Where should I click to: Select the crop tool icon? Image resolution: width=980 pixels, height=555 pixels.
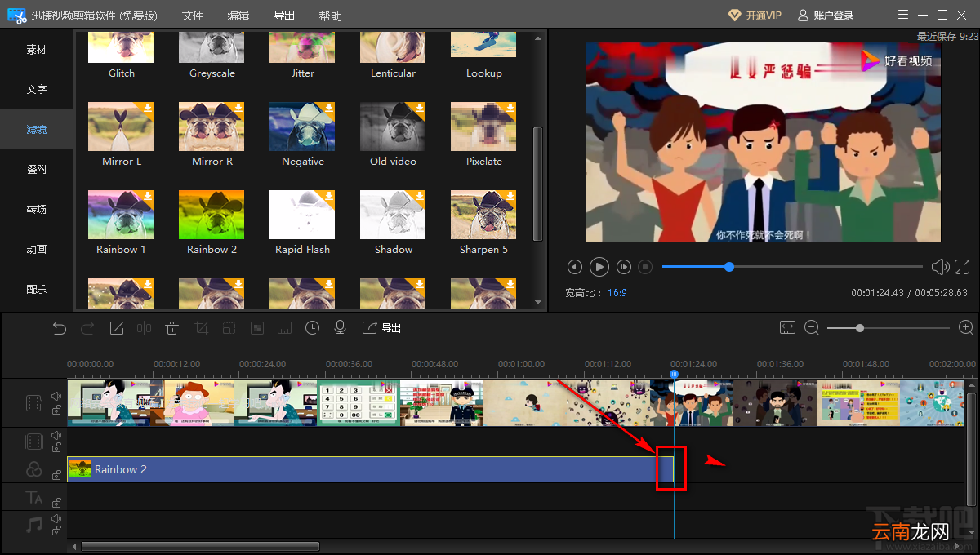pyautogui.click(x=201, y=328)
